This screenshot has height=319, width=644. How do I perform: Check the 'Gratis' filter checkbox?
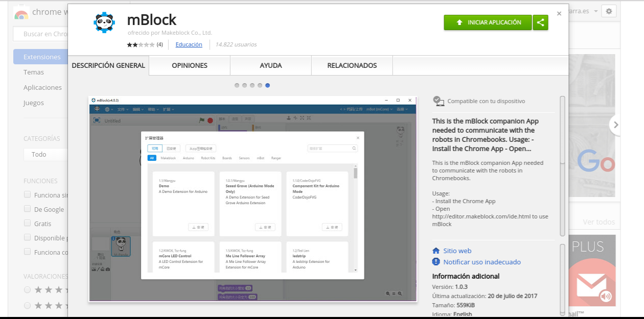tap(28, 223)
